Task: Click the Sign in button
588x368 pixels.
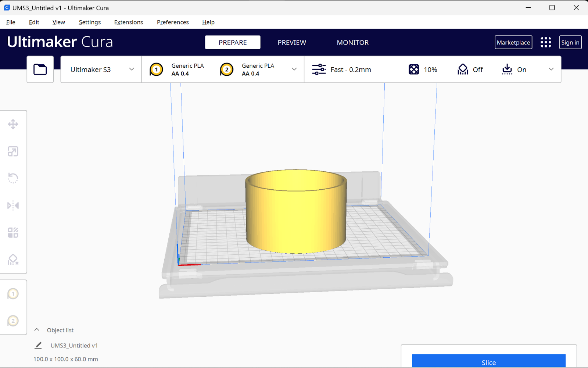Action: coord(570,42)
